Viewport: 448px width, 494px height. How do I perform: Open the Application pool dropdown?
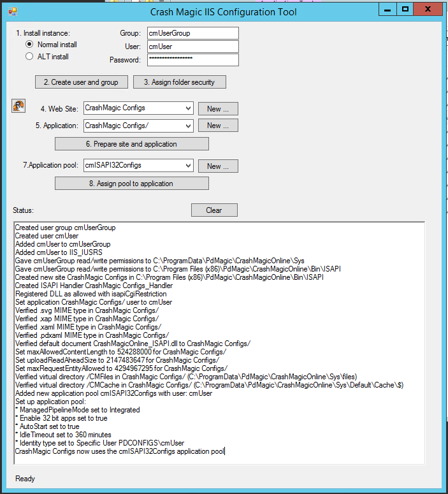139,165
